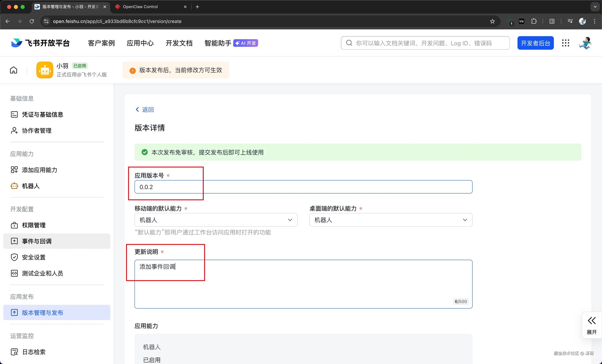Open the nine-dot apps grid icon
The image size is (602, 364).
point(565,43)
